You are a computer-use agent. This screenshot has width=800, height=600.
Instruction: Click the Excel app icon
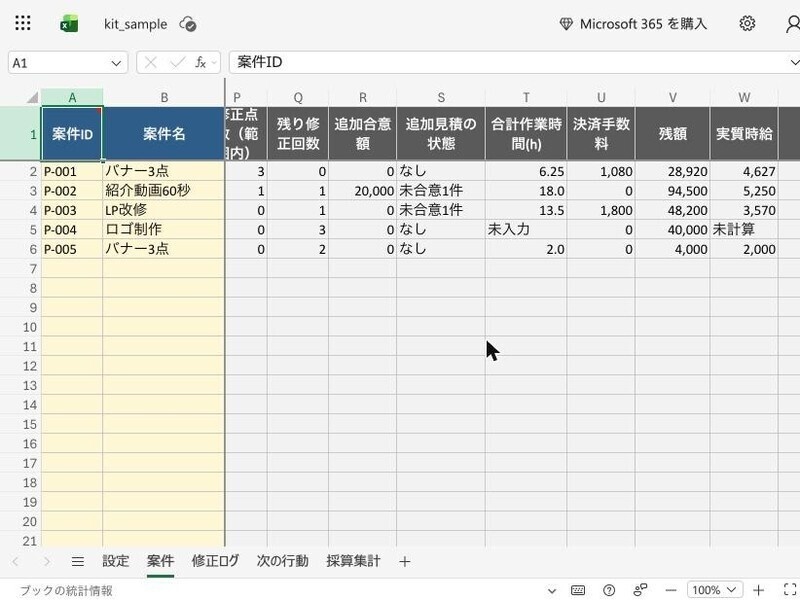(69, 23)
